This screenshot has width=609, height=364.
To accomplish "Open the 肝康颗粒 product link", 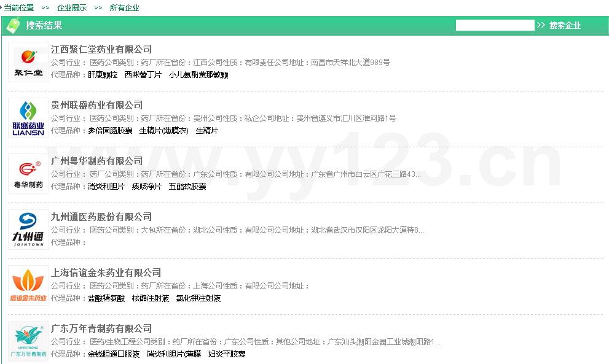I will click(x=103, y=75).
